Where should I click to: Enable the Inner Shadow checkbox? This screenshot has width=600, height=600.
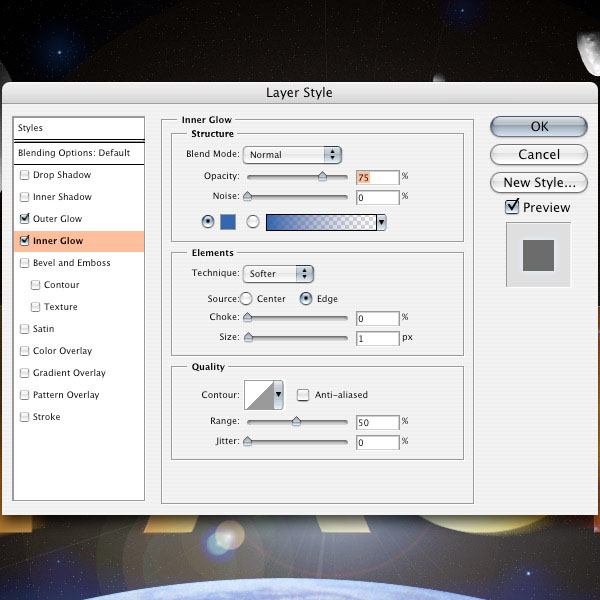click(24, 197)
